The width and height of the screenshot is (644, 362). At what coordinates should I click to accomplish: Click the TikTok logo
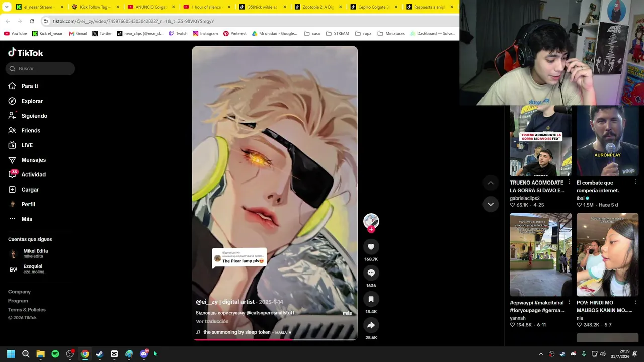coord(26,53)
